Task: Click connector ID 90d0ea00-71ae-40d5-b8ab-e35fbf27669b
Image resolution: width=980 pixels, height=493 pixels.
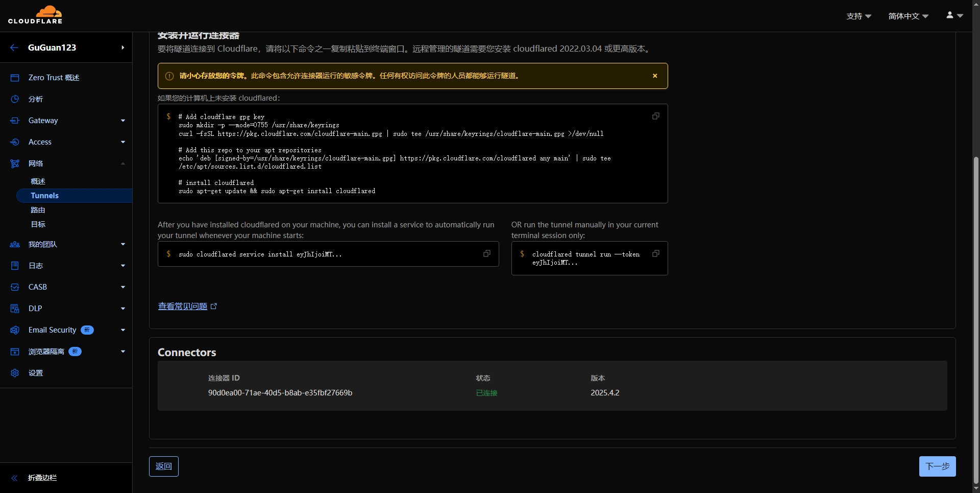Action: point(280,393)
